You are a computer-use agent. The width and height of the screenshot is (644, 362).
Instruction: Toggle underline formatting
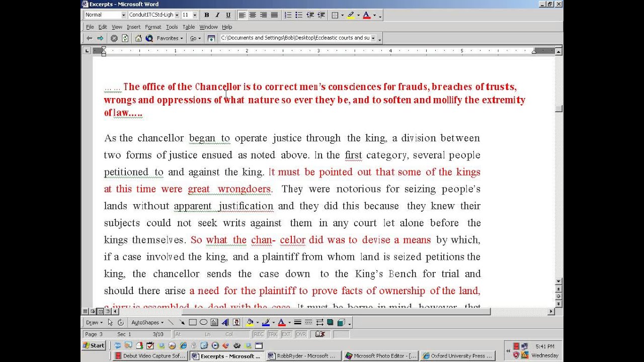228,15
